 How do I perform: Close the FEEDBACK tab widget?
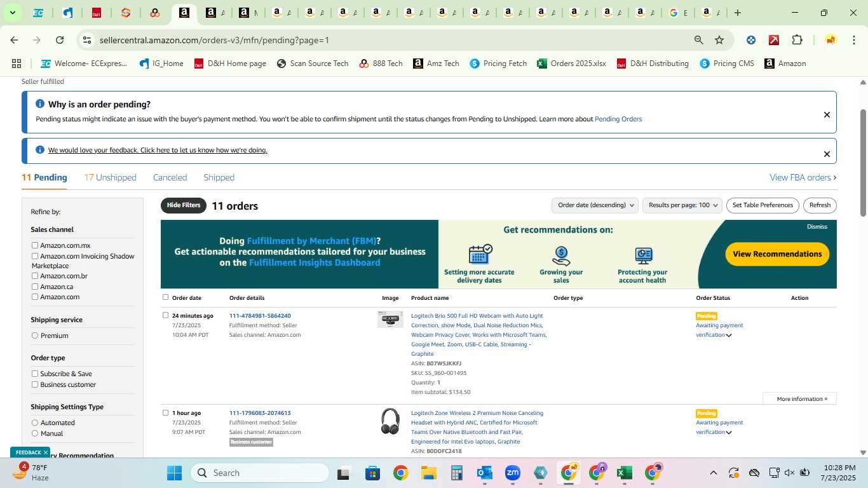click(x=46, y=452)
